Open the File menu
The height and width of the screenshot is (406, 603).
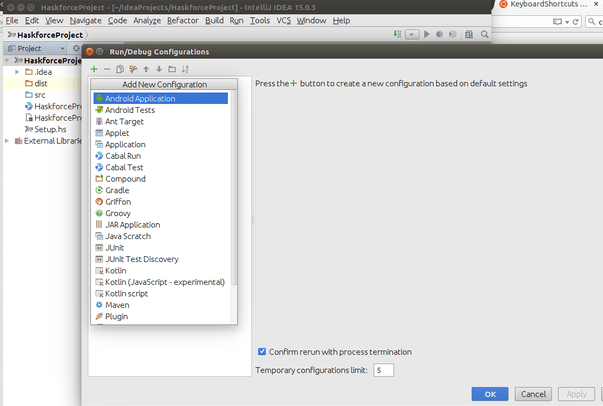(12, 20)
